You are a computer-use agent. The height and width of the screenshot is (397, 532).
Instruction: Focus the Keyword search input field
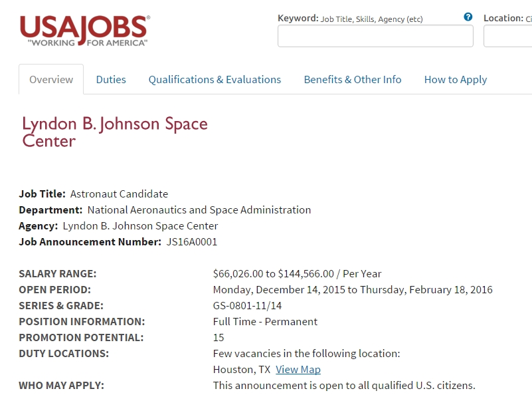375,36
